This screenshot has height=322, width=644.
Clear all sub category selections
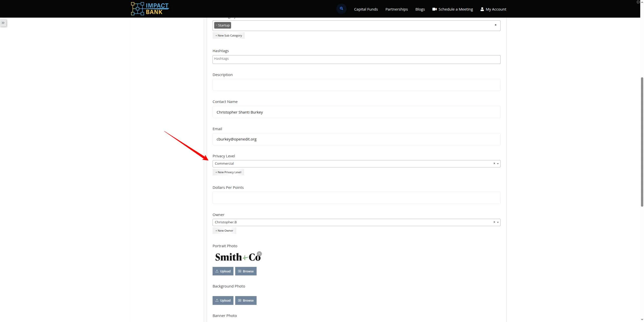[x=495, y=25]
